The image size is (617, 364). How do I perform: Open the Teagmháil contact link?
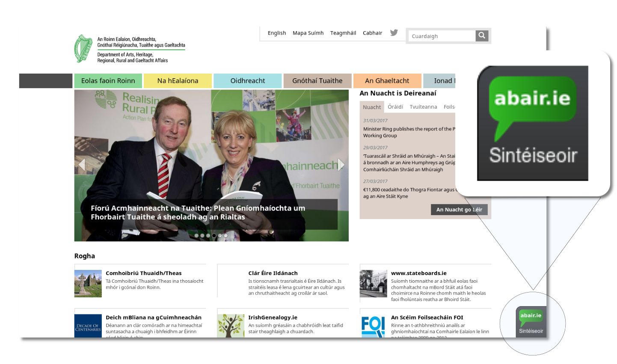[343, 33]
